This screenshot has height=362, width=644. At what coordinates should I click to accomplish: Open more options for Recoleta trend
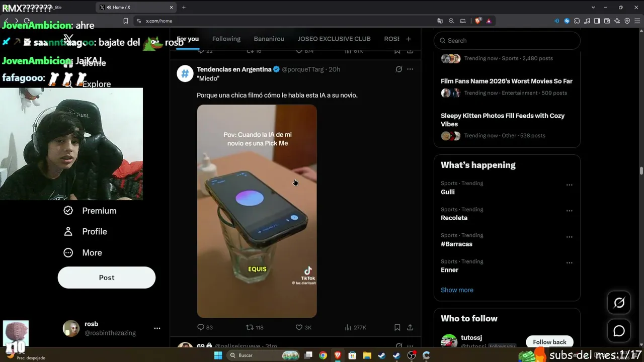(570, 211)
